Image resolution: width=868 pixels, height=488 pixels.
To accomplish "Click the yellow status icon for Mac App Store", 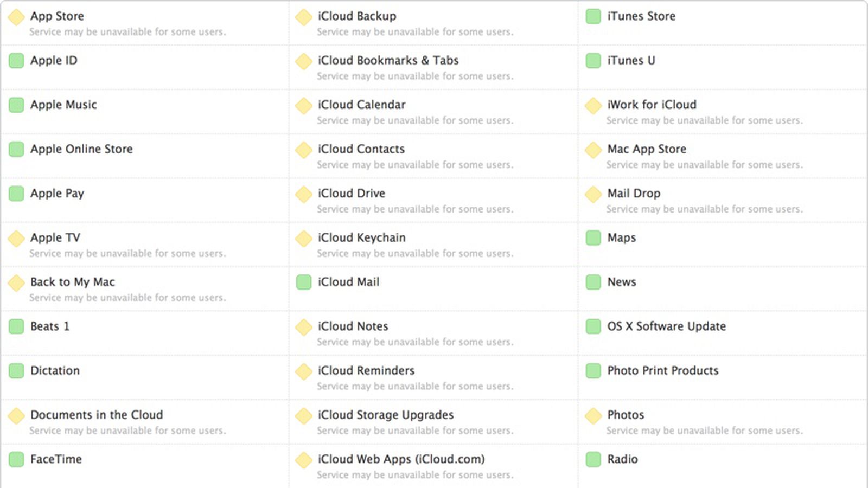I will click(593, 150).
